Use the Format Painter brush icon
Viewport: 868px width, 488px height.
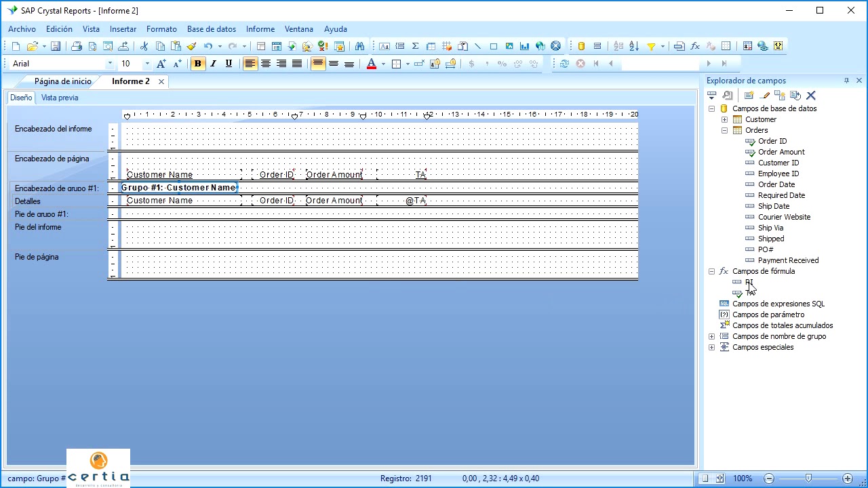[x=191, y=46]
